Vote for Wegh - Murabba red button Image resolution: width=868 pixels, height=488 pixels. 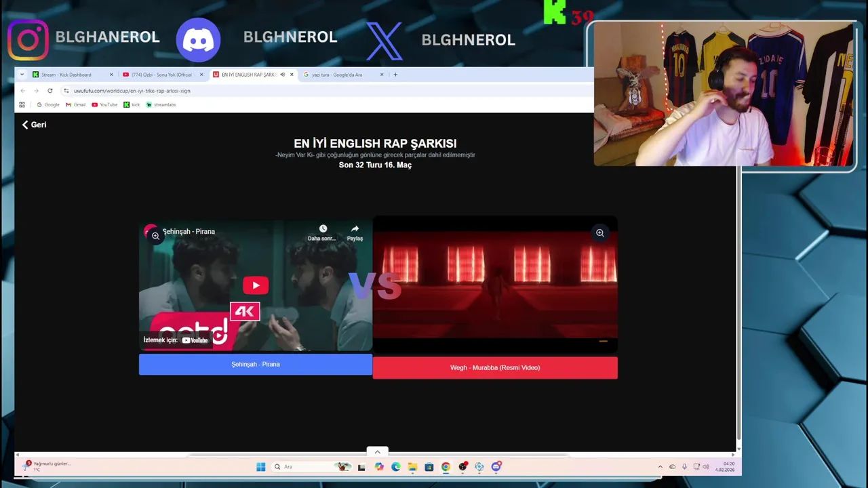(x=495, y=368)
